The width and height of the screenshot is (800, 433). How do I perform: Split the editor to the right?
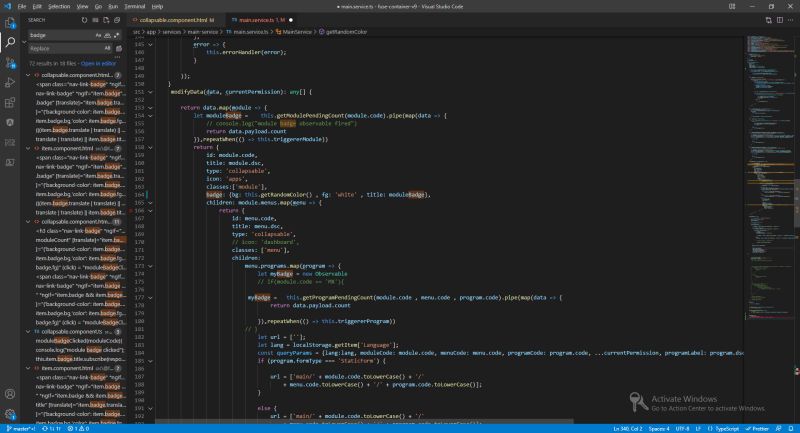[780, 20]
